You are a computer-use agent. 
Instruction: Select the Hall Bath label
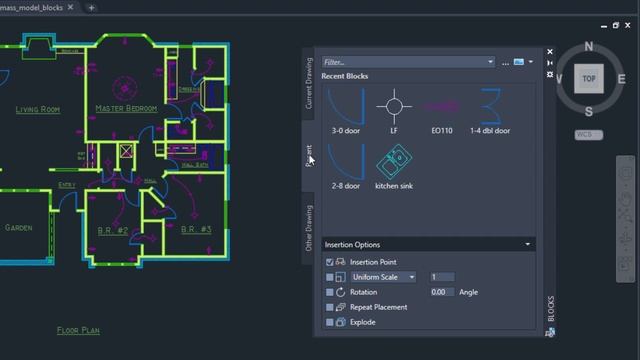(195, 165)
